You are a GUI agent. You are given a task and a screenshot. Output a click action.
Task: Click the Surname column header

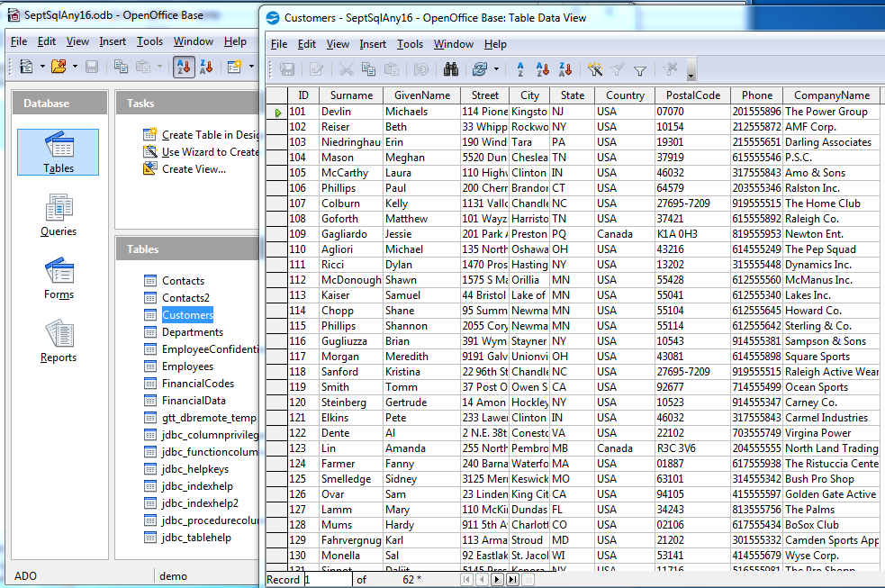click(x=351, y=95)
